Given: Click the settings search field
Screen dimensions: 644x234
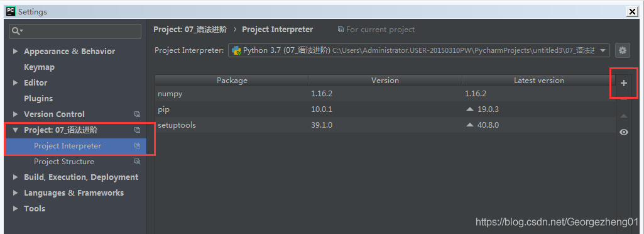Looking at the screenshot, I should coord(75,31).
